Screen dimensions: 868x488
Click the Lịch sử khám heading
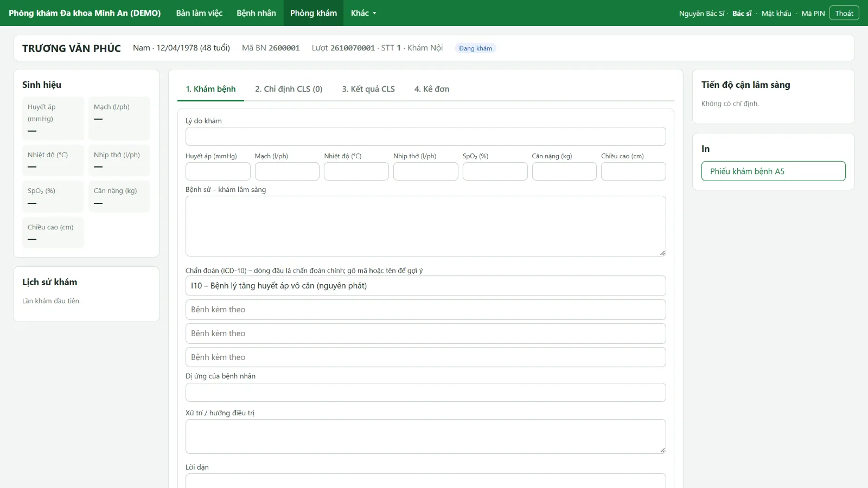tap(50, 282)
